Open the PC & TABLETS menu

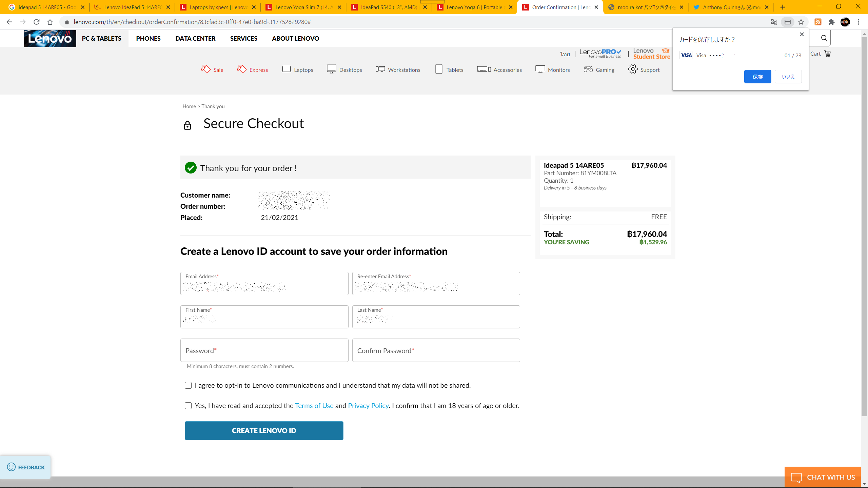coord(101,38)
